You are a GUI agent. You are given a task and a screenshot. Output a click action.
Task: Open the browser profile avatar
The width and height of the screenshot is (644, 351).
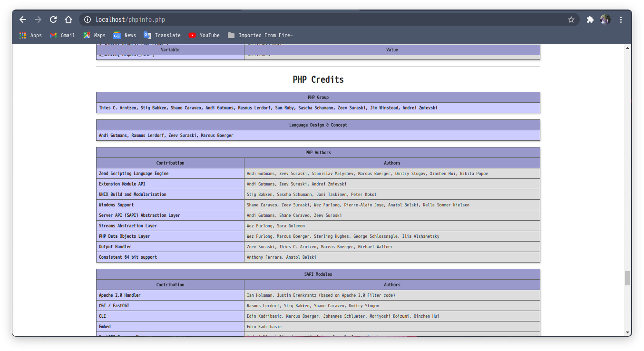tap(605, 19)
